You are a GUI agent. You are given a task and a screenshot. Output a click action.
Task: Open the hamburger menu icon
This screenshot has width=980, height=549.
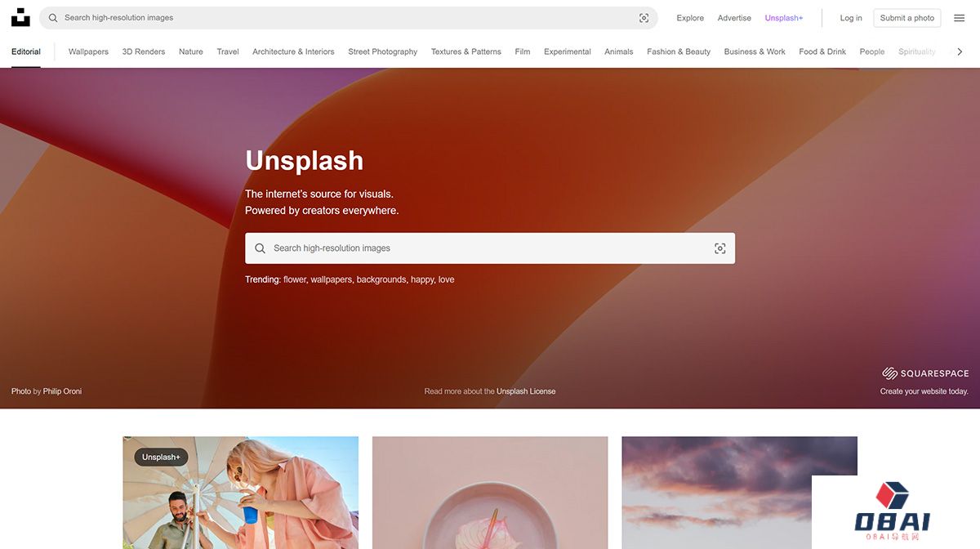coord(960,18)
